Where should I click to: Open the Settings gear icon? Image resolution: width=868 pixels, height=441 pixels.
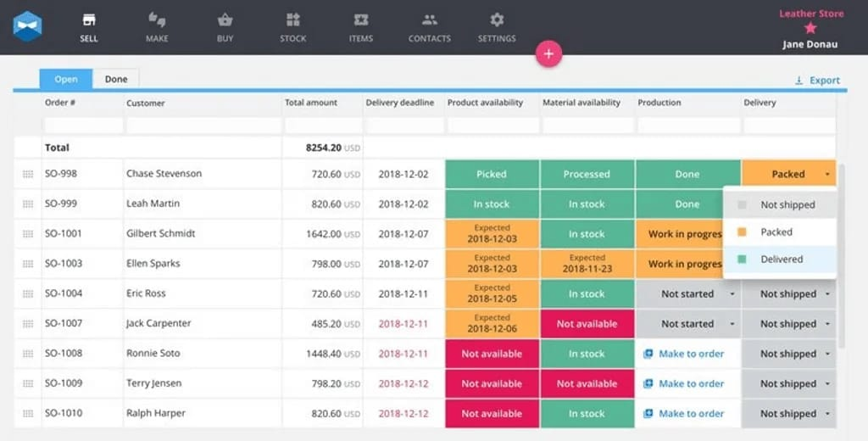[x=497, y=20]
